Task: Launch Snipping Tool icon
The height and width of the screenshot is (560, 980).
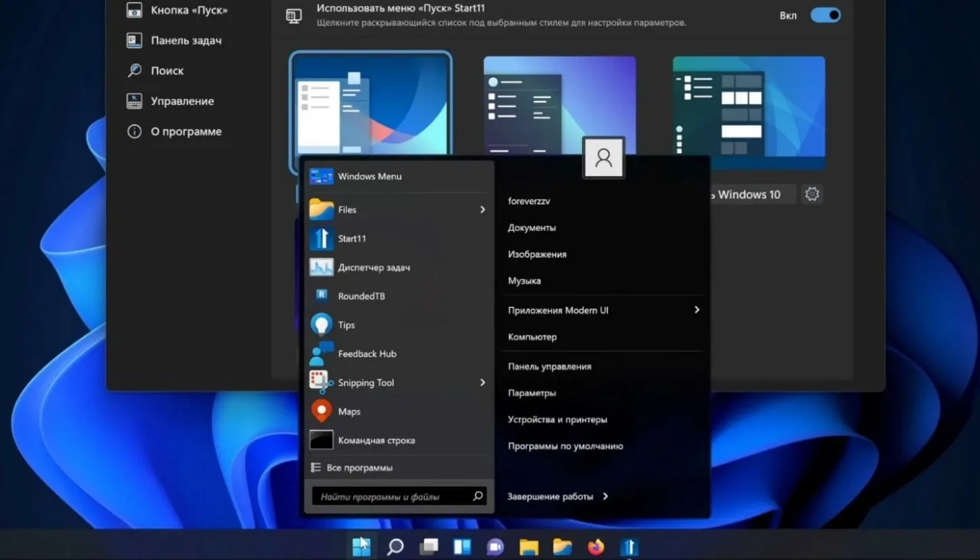Action: click(x=322, y=383)
